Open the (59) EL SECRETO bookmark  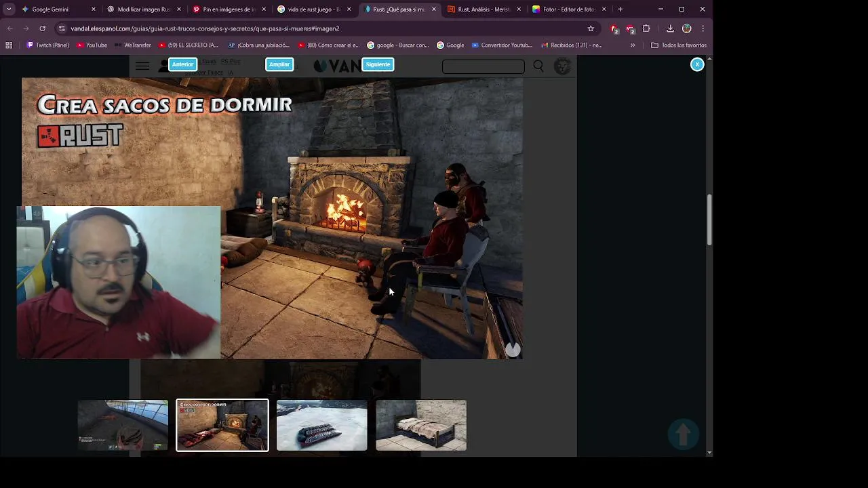click(188, 45)
